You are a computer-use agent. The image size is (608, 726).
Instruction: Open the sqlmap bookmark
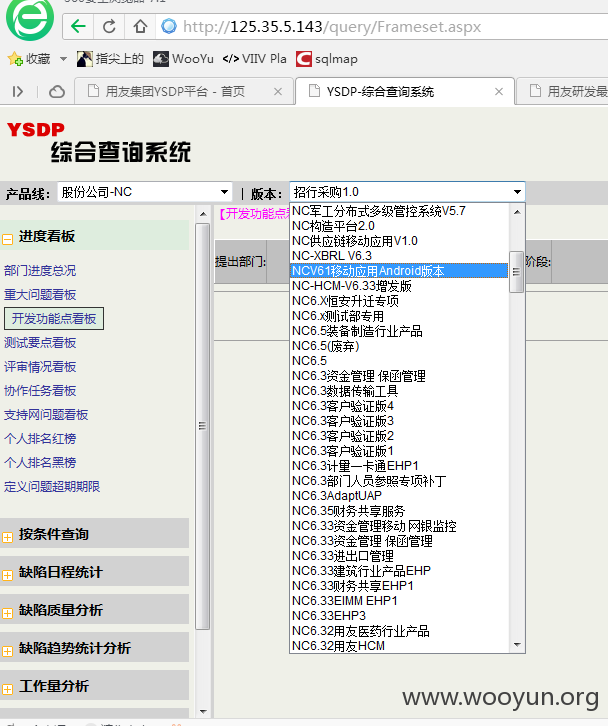coord(327,59)
